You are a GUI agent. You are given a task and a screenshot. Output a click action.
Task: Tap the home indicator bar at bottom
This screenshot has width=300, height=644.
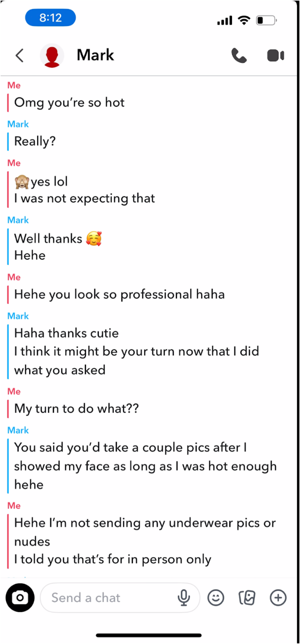coord(149,635)
